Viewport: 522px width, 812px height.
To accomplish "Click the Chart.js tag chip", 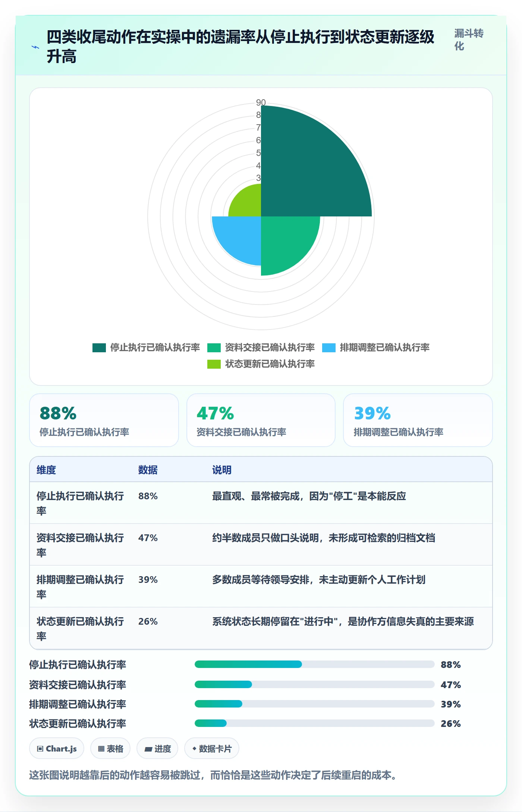I will 57,749.
